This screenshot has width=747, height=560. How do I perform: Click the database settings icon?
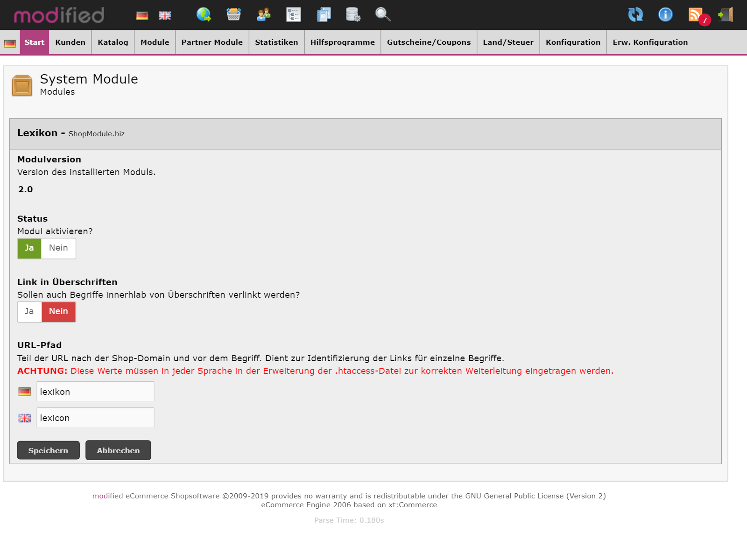pos(353,15)
